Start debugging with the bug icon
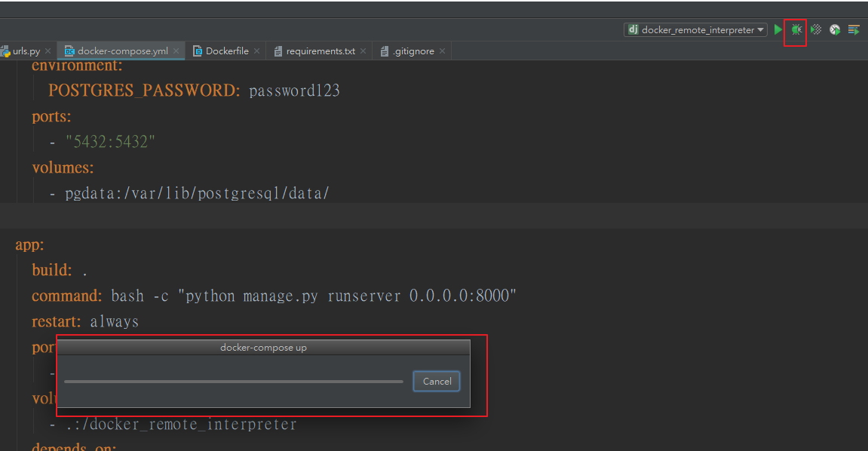The height and width of the screenshot is (451, 868). (x=796, y=29)
